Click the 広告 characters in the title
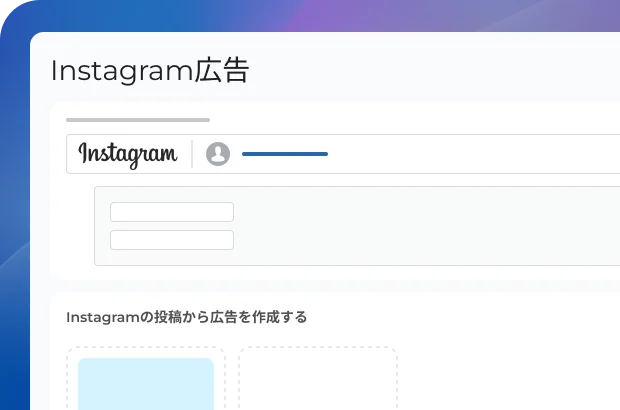Image resolution: width=620 pixels, height=410 pixels. pos(222,71)
